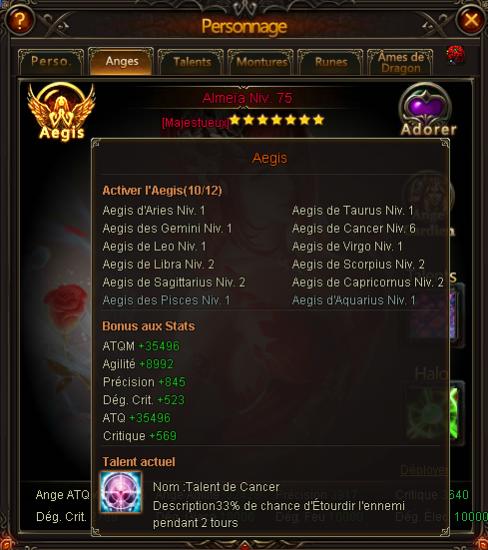Open the help question mark icon

tap(19, 20)
